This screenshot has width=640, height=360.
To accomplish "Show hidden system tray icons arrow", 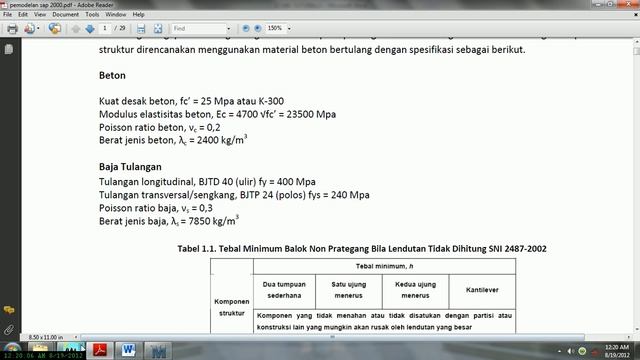I will coord(559,351).
